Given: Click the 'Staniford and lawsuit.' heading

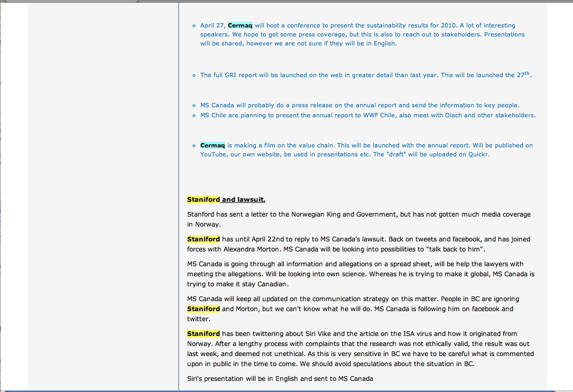Looking at the screenshot, I should (x=226, y=200).
